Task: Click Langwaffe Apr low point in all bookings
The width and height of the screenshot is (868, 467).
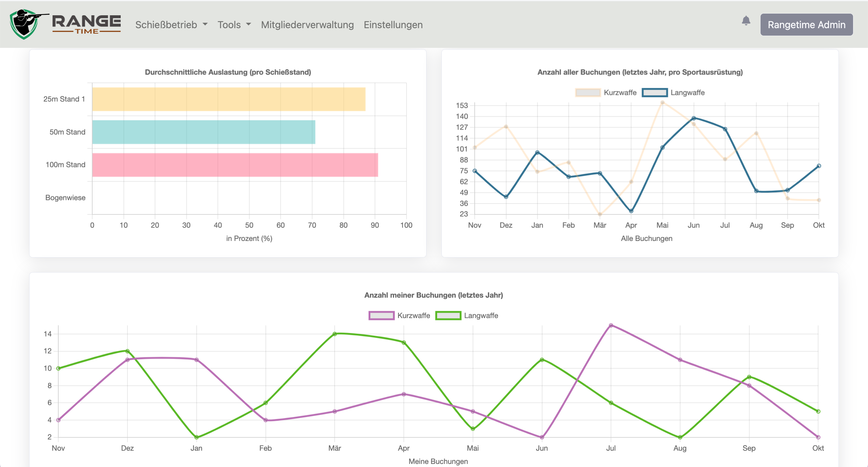Action: pos(631,211)
